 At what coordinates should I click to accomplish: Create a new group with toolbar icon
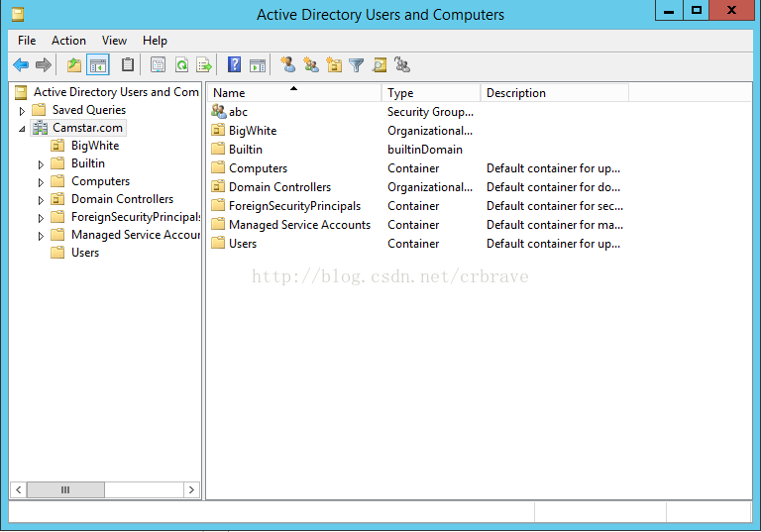310,64
